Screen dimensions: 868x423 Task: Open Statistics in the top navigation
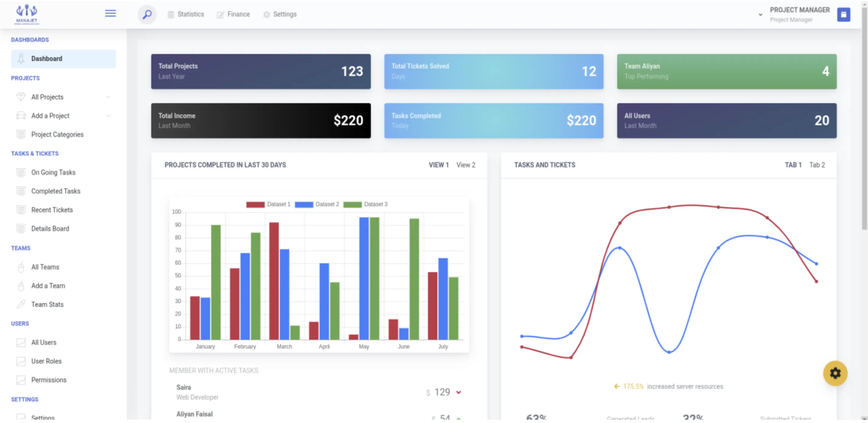pyautogui.click(x=186, y=15)
